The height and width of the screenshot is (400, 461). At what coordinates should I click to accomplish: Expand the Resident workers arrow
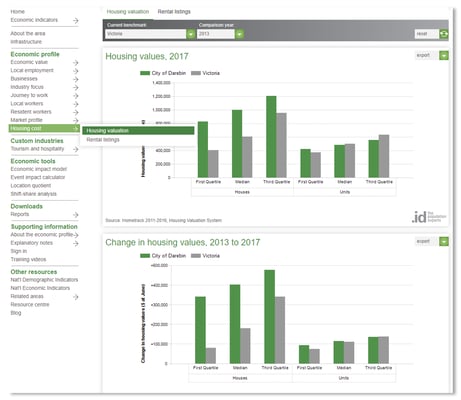[76, 112]
